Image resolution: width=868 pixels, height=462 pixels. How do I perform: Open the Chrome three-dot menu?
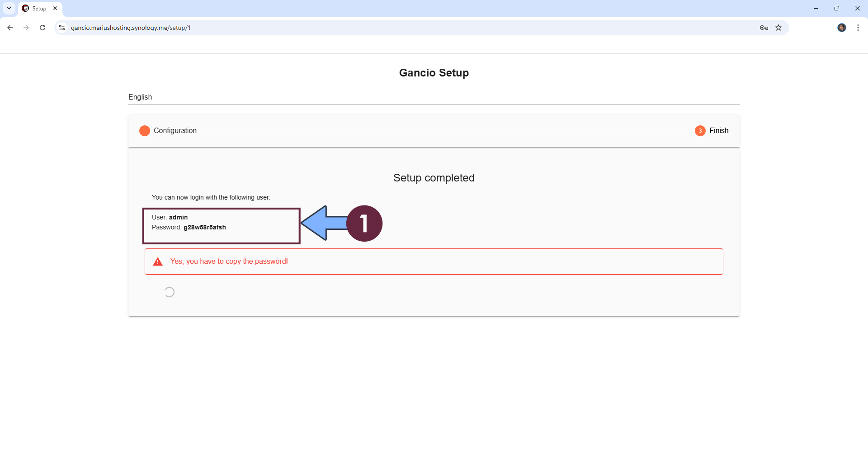(858, 28)
